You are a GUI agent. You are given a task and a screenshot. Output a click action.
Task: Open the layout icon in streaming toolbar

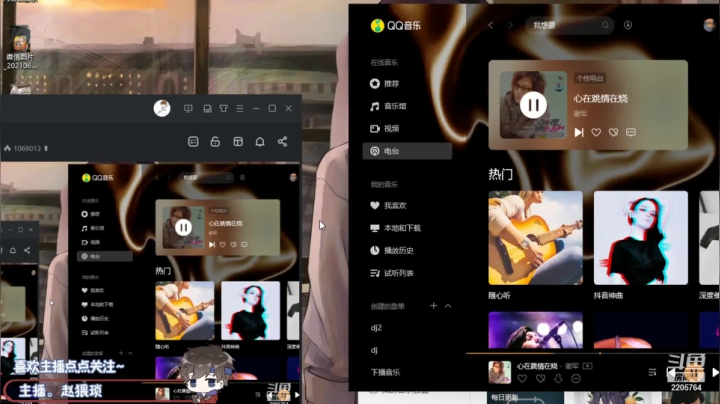(x=238, y=141)
